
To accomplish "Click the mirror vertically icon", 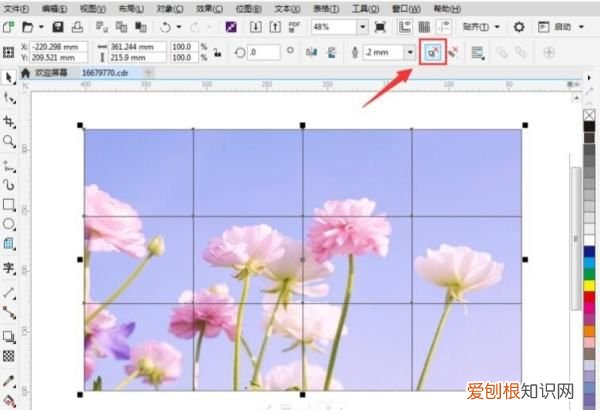I will click(x=331, y=52).
